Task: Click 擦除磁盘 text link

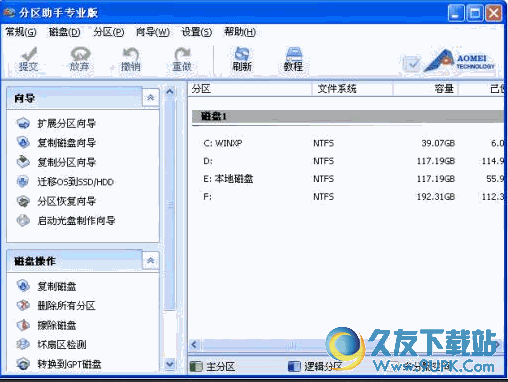Action: 57,325
